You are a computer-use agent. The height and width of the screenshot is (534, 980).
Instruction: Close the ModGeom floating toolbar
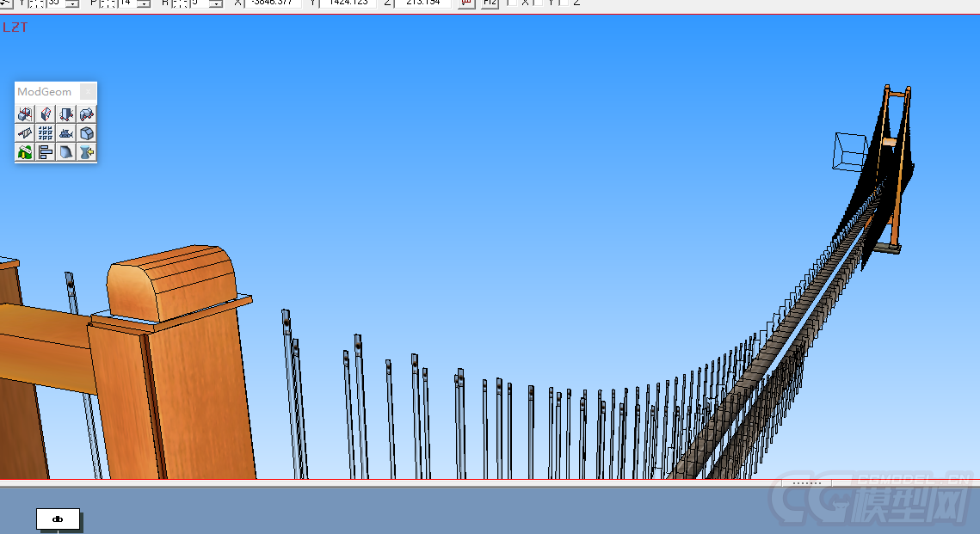(88, 92)
